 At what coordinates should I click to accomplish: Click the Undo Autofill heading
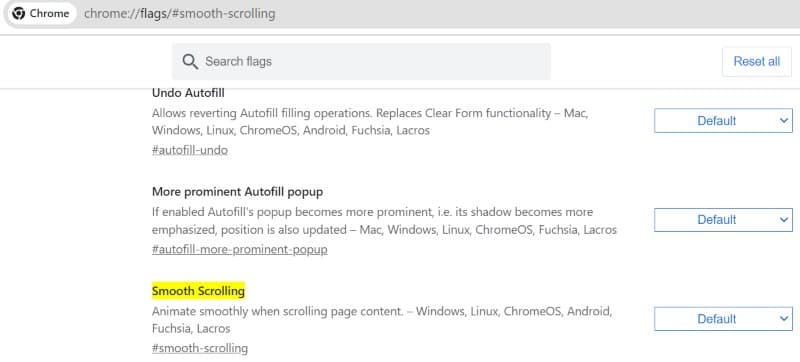click(188, 93)
